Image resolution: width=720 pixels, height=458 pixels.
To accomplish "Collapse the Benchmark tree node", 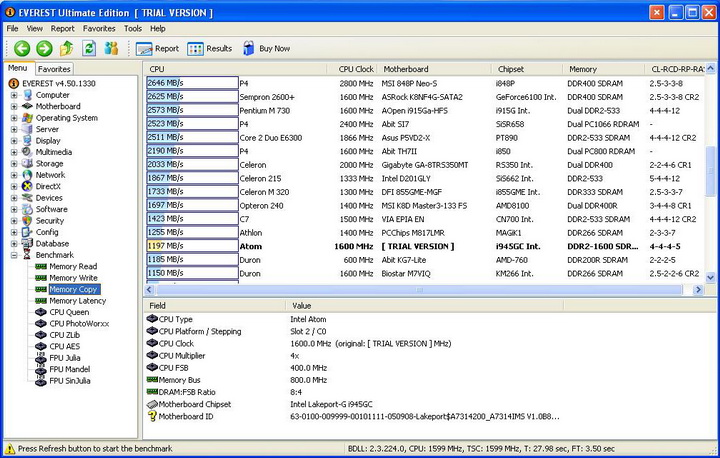I will (x=14, y=255).
